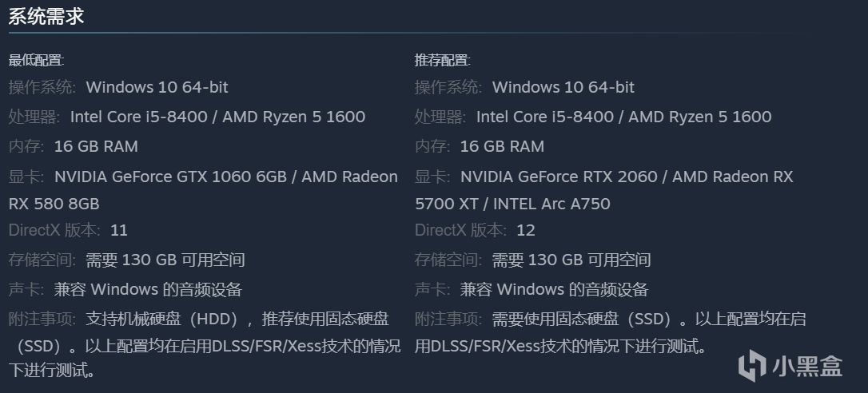Click recommended 需要 130 GB 可用空间 text
This screenshot has width=868, height=393.
571,260
